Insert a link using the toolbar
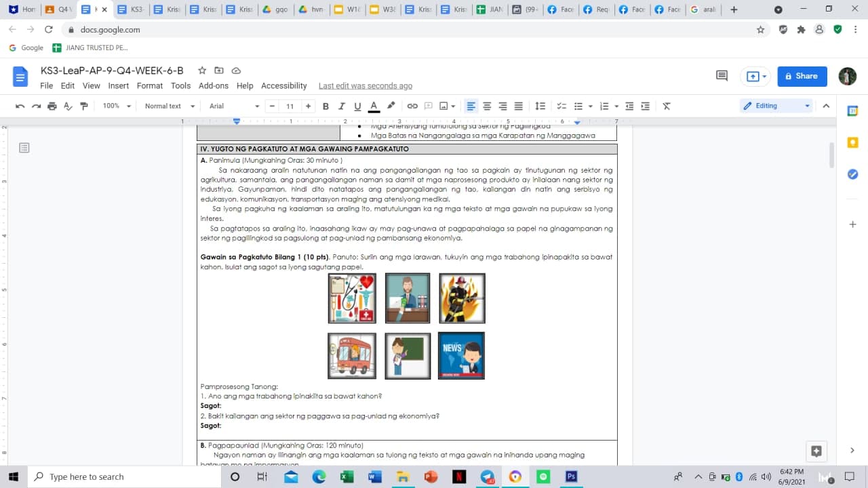 pyautogui.click(x=412, y=106)
